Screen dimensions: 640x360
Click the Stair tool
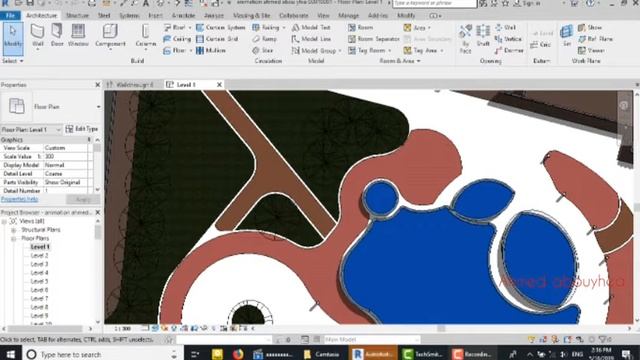tap(263, 51)
